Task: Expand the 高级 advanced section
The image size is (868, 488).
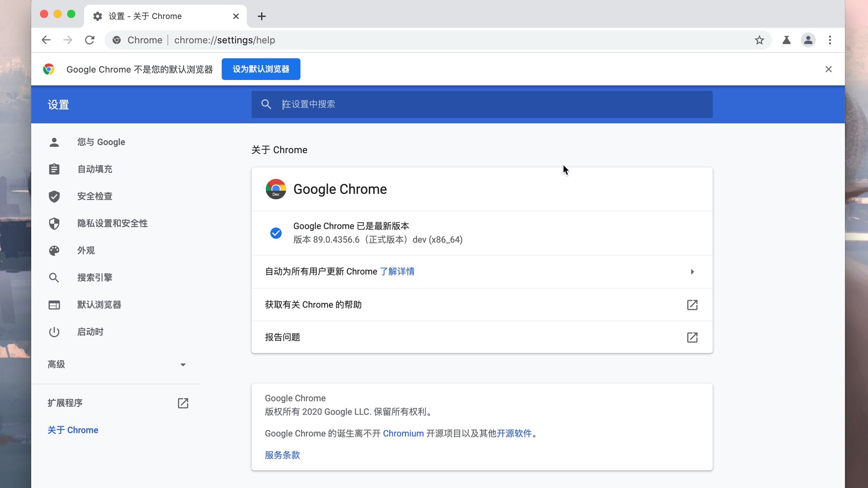Action: pos(116,364)
